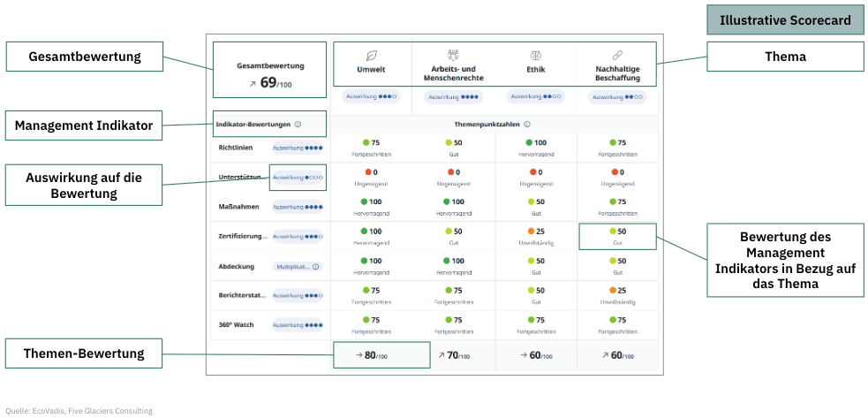
Task: Click the chain-link icon above Nachhaltige Beschaffung
Action: (x=617, y=54)
